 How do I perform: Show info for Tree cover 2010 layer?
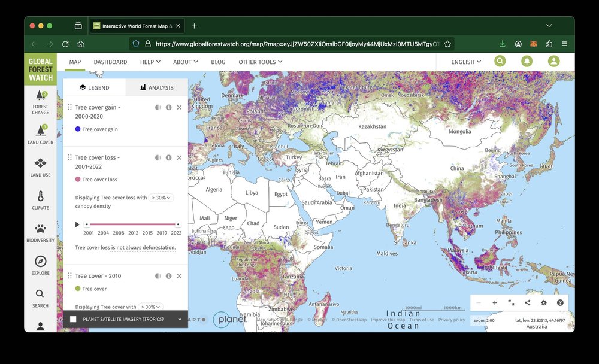point(168,276)
